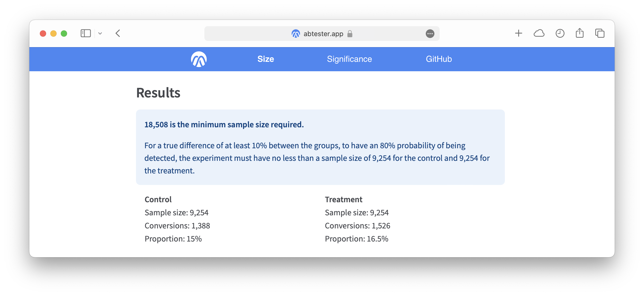Click the lock icon in address bar
This screenshot has height=296, width=644.
[350, 34]
